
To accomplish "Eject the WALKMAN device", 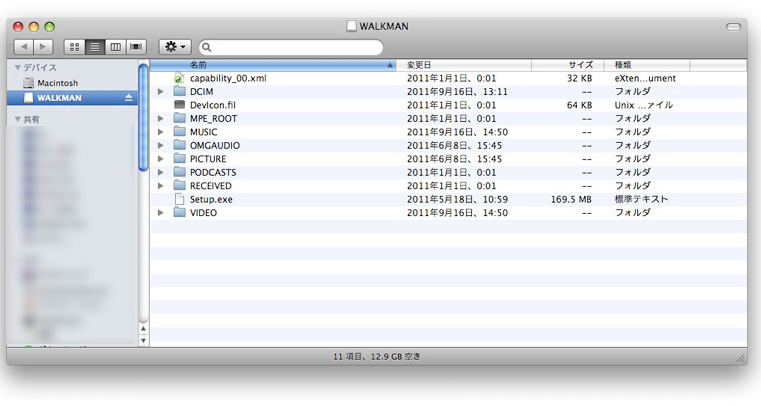I will click(129, 98).
